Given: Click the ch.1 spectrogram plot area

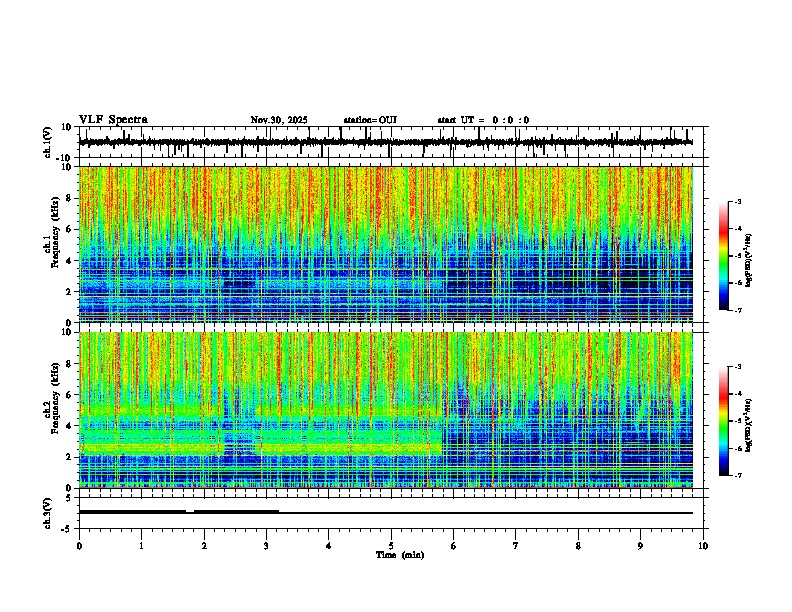Looking at the screenshot, I should 386,244.
